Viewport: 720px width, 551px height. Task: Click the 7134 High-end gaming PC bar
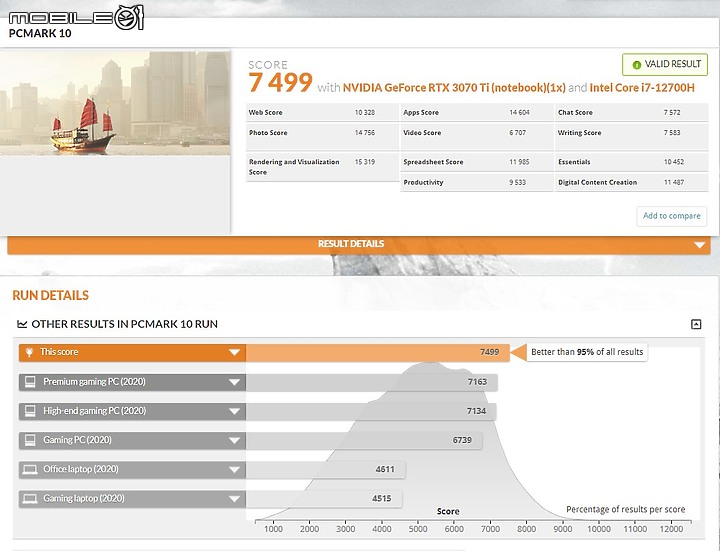(371, 411)
